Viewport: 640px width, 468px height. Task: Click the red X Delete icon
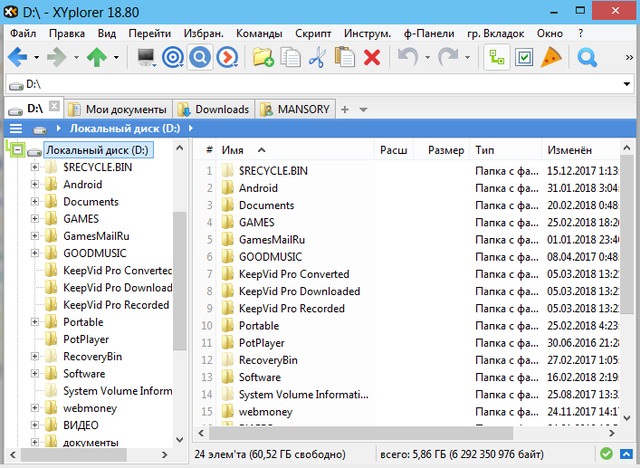[372, 57]
